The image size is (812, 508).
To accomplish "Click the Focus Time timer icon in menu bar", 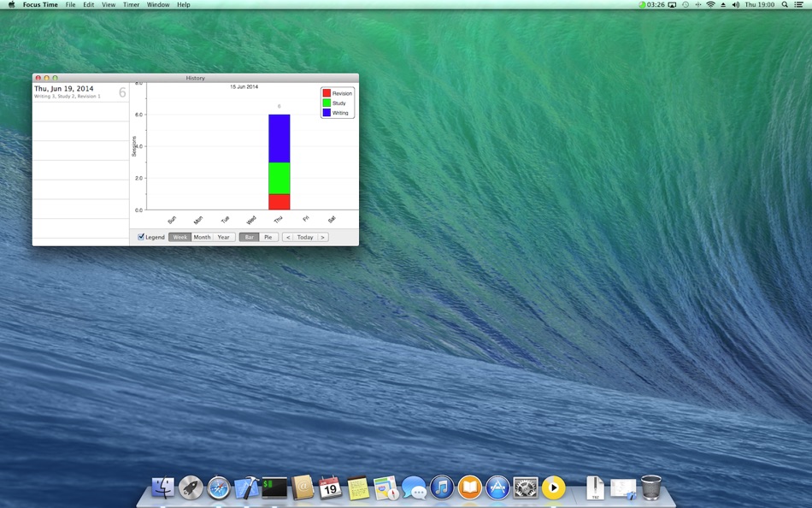I will pyautogui.click(x=642, y=4).
